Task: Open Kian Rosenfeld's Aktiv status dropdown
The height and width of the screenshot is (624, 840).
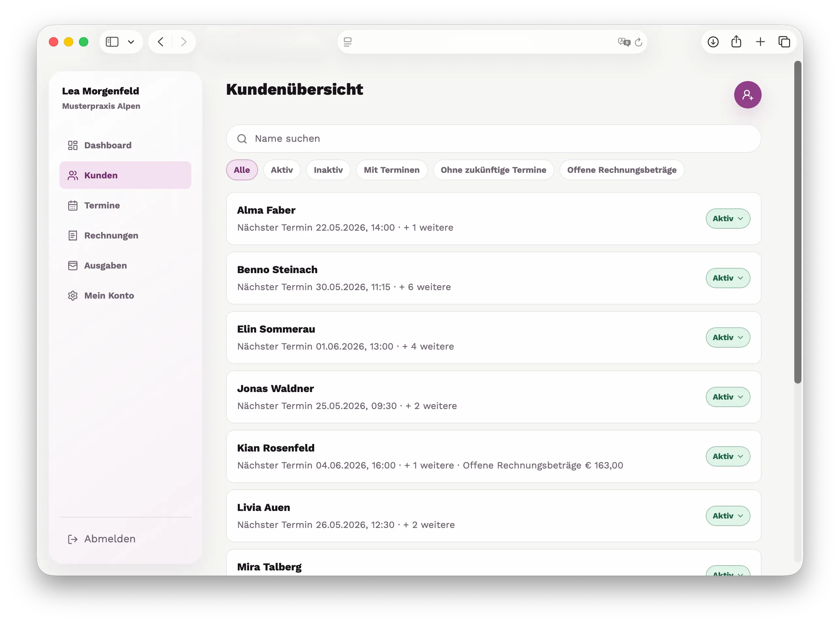Action: tap(728, 456)
